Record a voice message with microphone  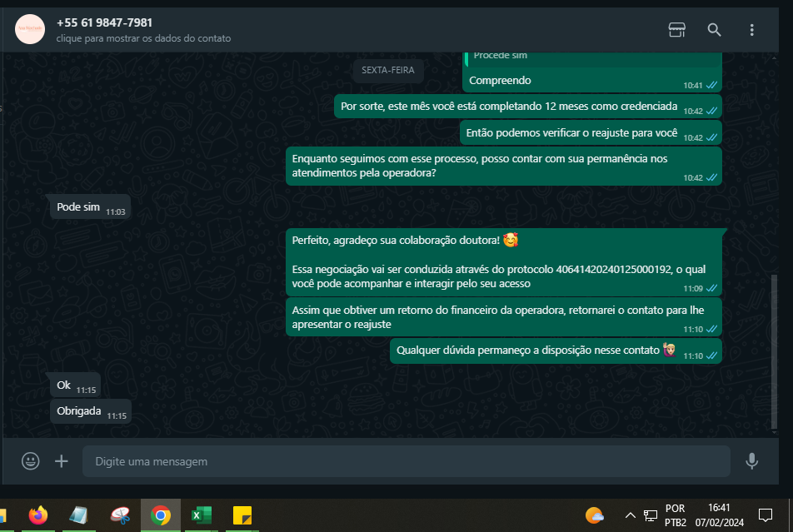click(x=751, y=461)
